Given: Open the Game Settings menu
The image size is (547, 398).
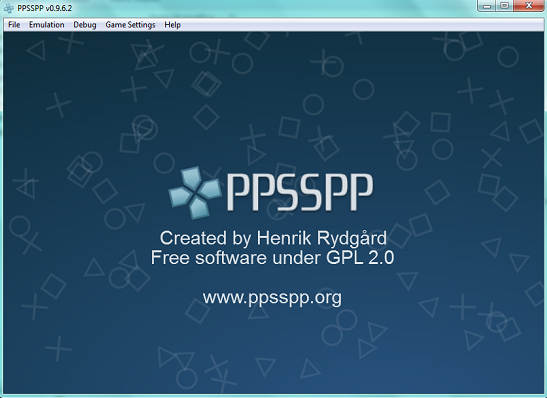Looking at the screenshot, I should pos(130,25).
